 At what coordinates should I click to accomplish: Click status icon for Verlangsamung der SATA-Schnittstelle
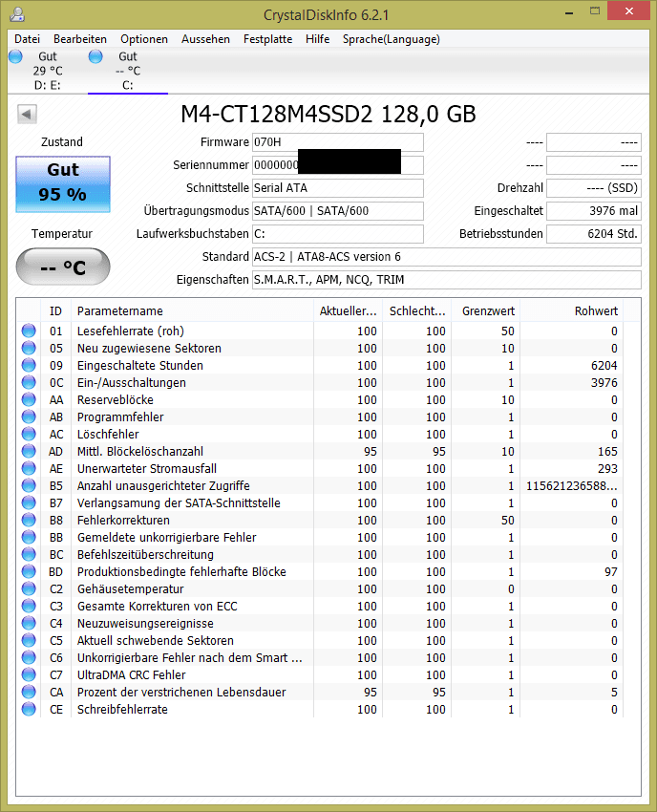(29, 502)
